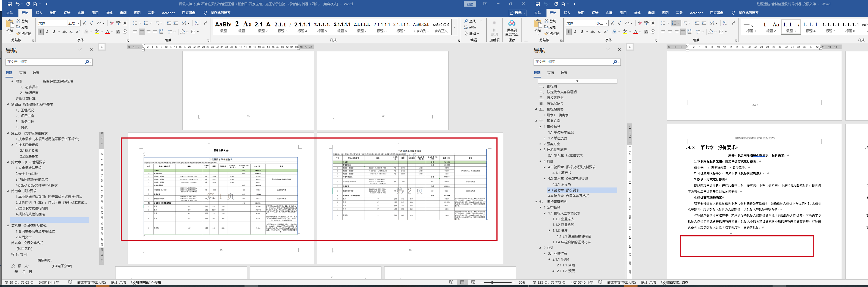Open Design tab in left window

tap(67, 13)
